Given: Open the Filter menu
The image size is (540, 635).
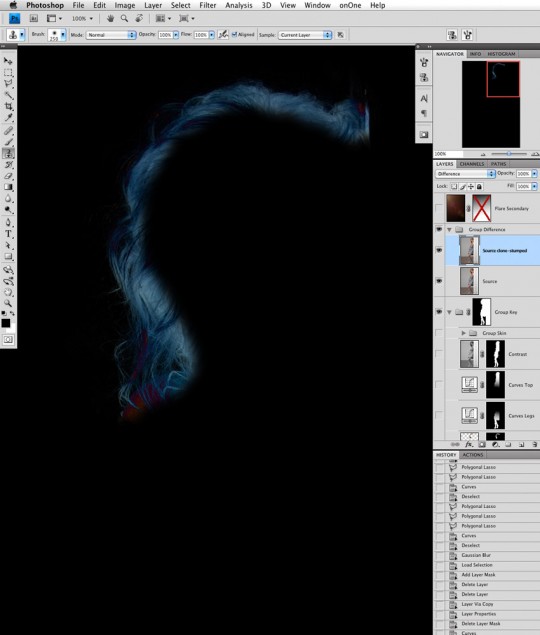Looking at the screenshot, I should coord(207,5).
